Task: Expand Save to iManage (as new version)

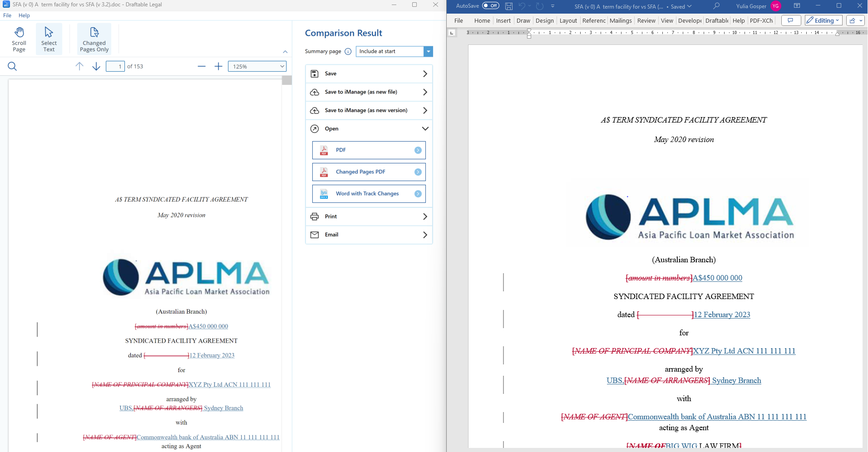Action: click(369, 110)
